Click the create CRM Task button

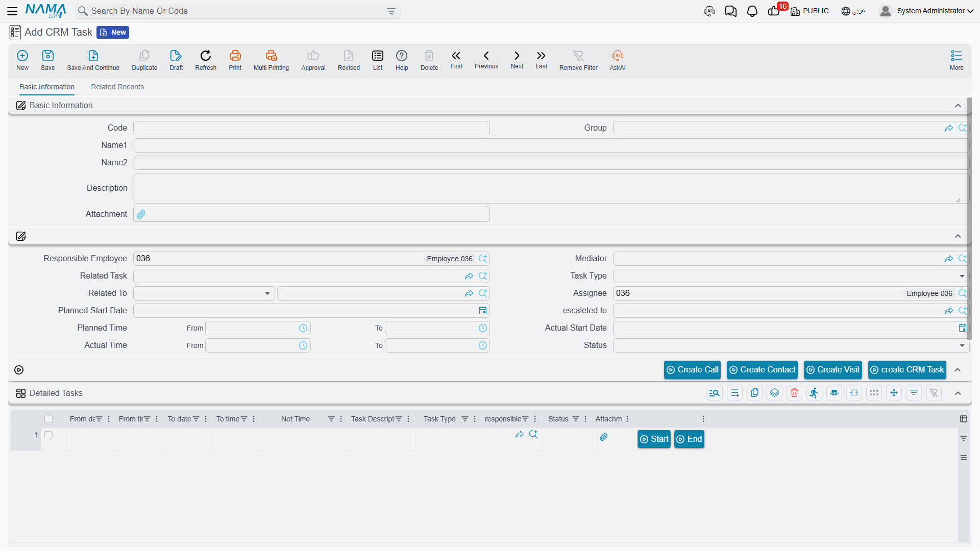907,370
